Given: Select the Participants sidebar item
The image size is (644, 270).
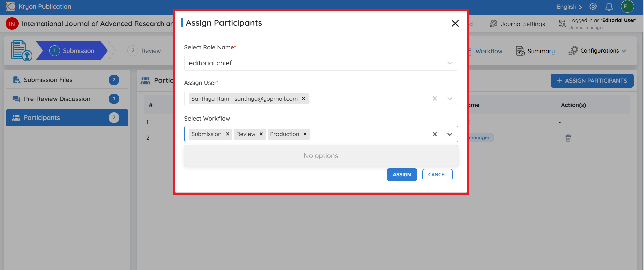Looking at the screenshot, I should point(67,117).
